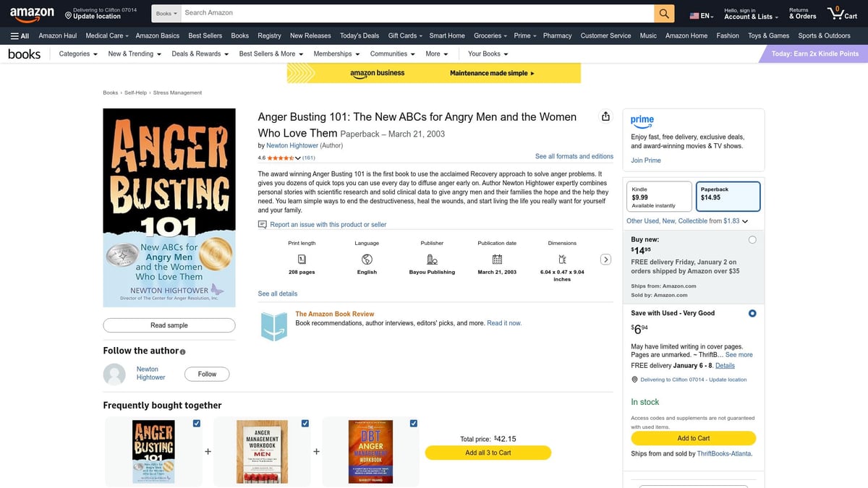Select the 'Buy new' radio button
Image resolution: width=868 pixels, height=488 pixels.
pyautogui.click(x=752, y=239)
